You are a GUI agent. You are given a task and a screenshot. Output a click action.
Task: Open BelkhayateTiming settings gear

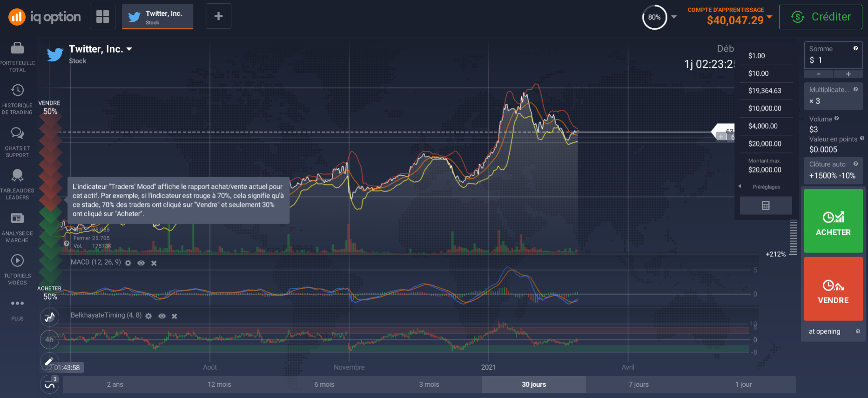coord(148,316)
